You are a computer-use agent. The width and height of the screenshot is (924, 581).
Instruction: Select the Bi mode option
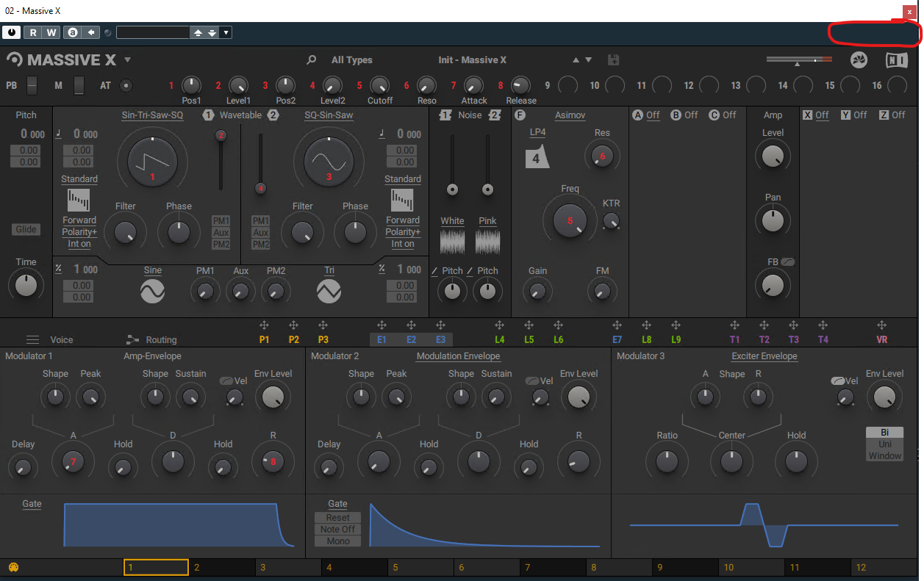884,433
